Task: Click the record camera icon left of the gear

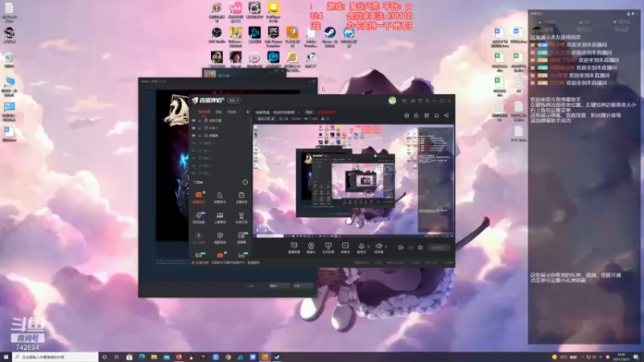Action: point(400,248)
